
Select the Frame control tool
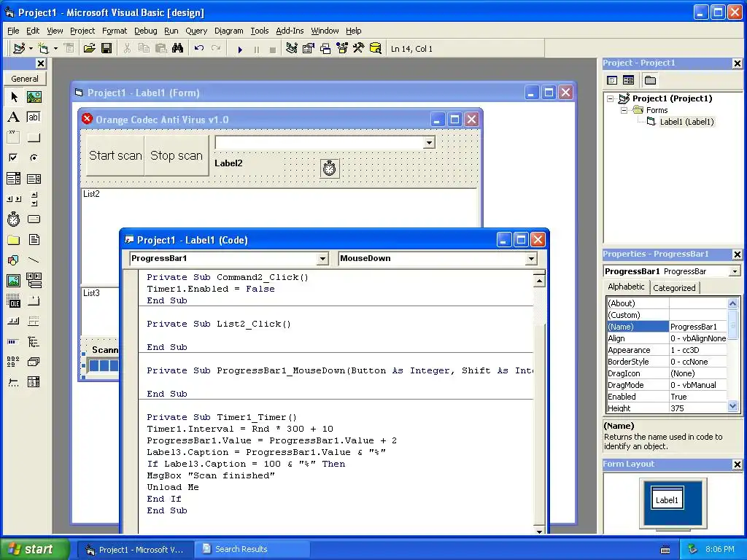[14, 138]
